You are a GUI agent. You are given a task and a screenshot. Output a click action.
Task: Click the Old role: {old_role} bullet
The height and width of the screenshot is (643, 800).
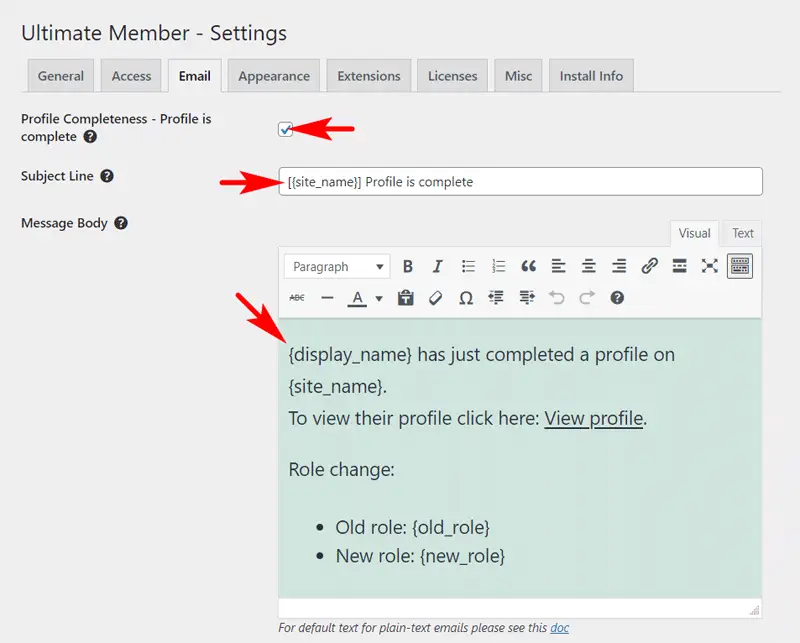pos(412,527)
